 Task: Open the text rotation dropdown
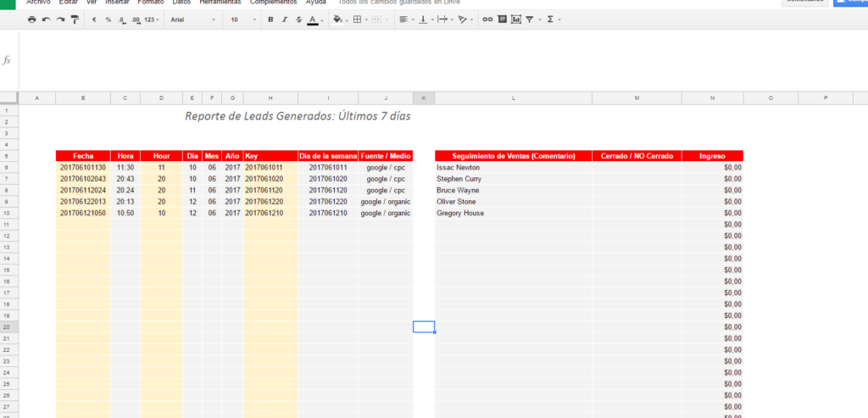pos(465,20)
